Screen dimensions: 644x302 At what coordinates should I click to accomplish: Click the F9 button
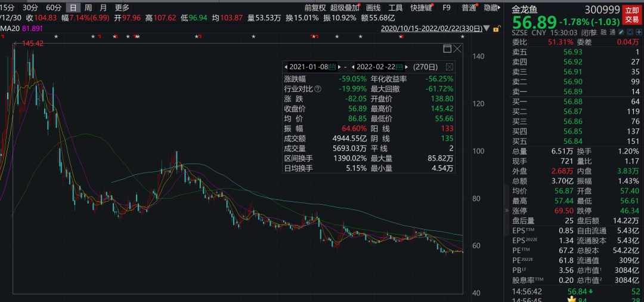[447, 7]
